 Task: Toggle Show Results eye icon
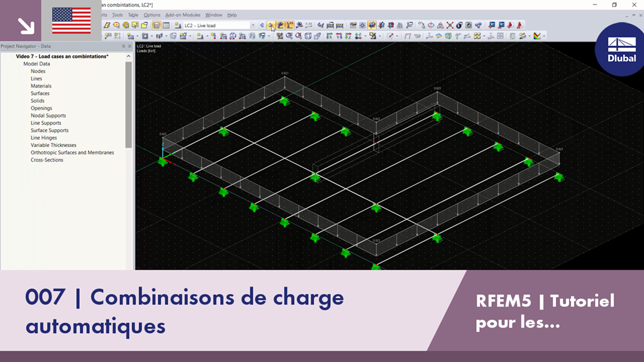tap(299, 25)
